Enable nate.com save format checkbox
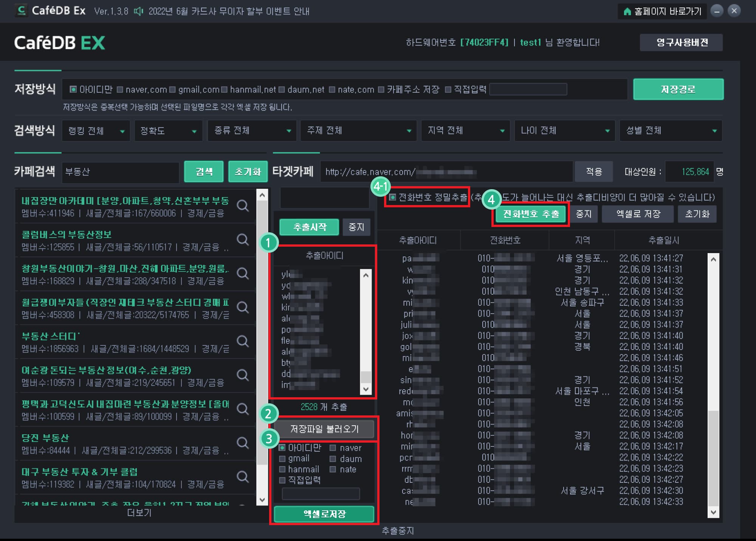 click(332, 90)
